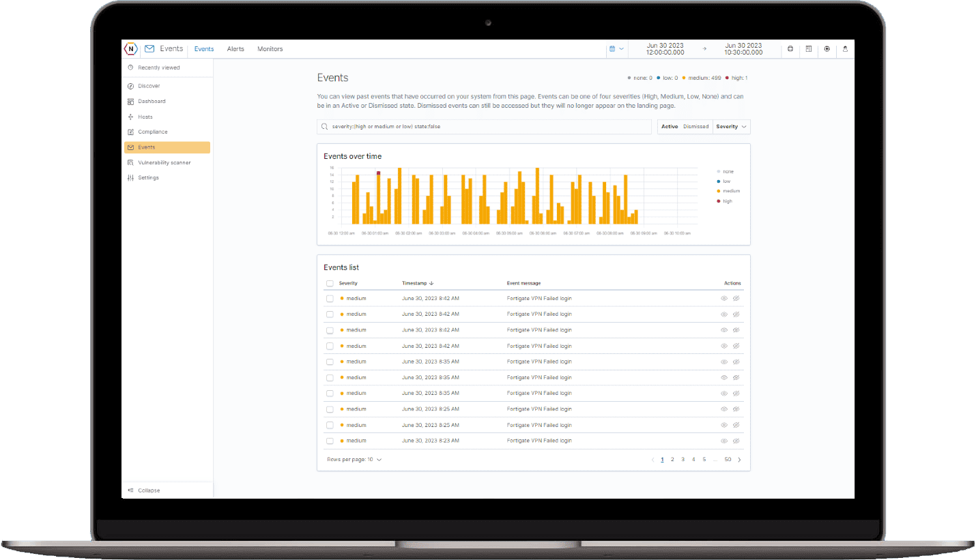Open the Monitors tab
This screenshot has height=560, width=976.
tap(270, 49)
